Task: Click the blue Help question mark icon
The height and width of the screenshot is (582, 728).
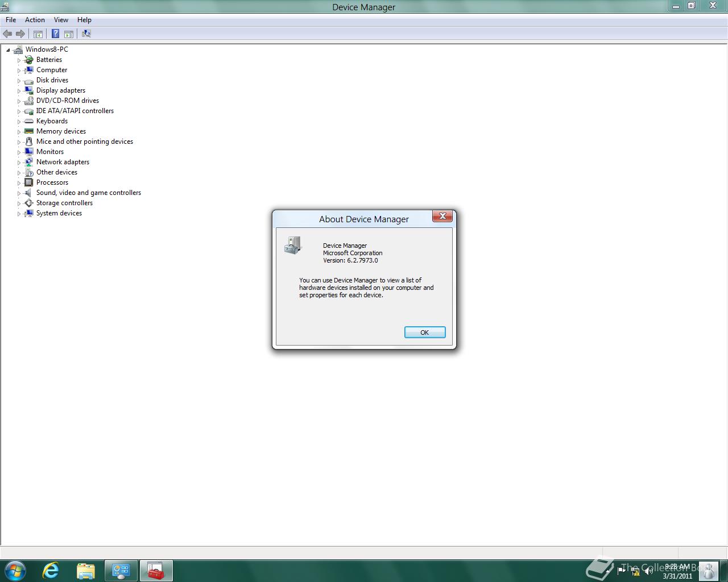Action: click(x=55, y=34)
